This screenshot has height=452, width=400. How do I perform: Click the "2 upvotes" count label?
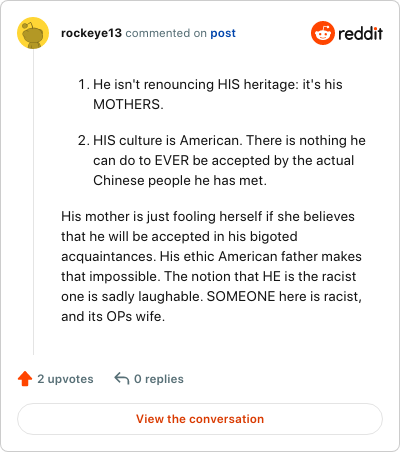pos(65,379)
